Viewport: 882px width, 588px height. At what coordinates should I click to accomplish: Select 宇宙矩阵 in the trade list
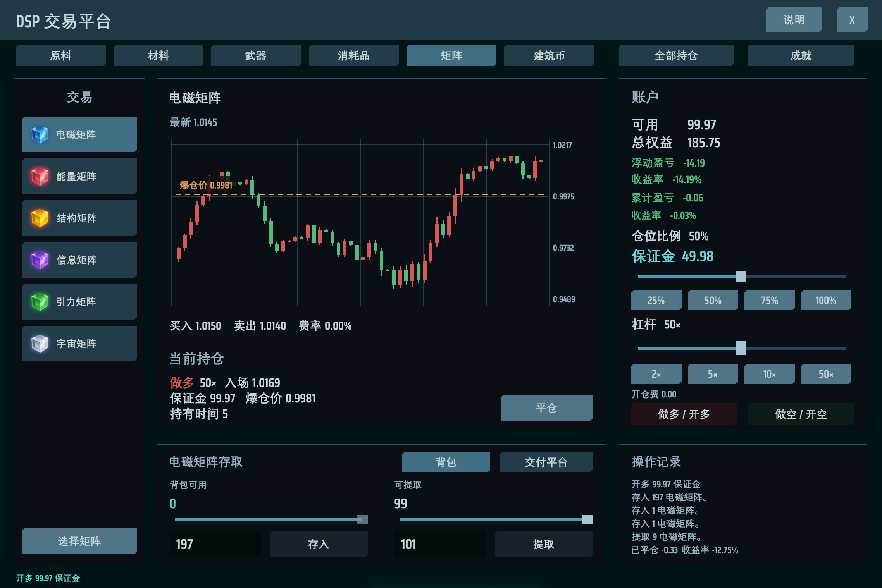pos(79,344)
